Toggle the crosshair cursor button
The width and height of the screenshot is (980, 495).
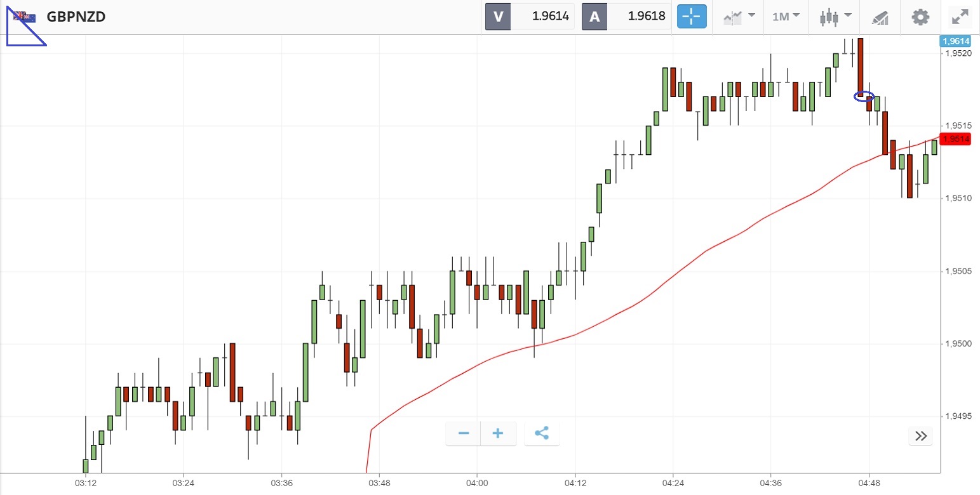click(692, 16)
